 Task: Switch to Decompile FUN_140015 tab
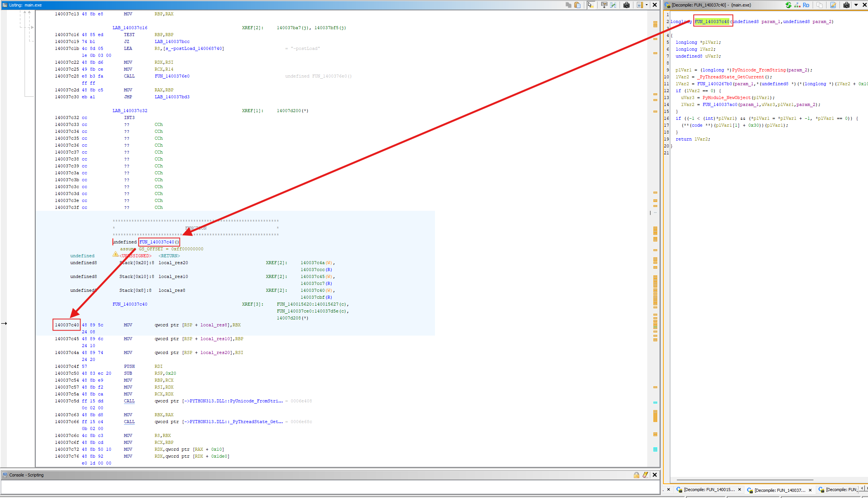(x=709, y=490)
